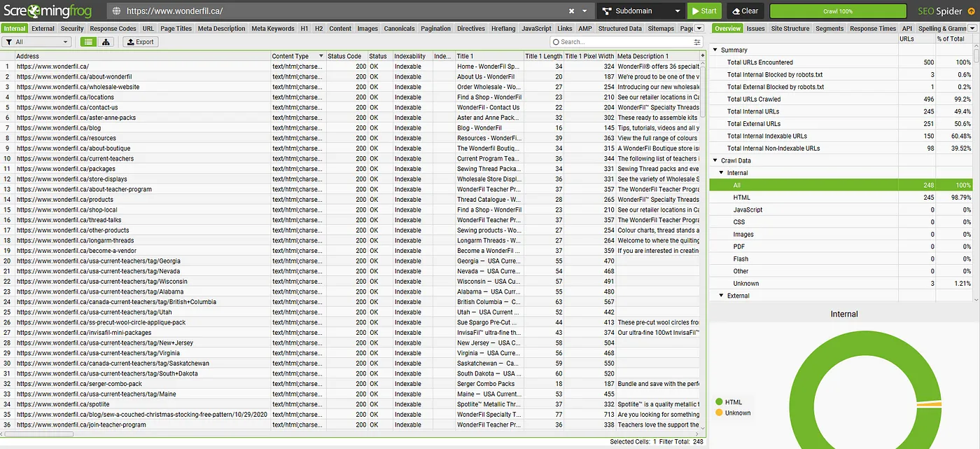Select the JavaScript row under Internal

click(x=841, y=209)
